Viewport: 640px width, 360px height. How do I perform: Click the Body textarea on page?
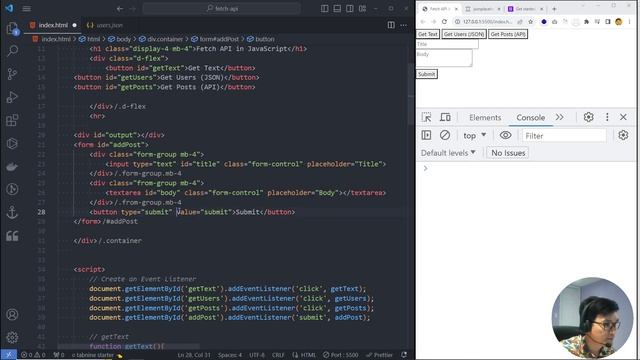[x=444, y=58]
